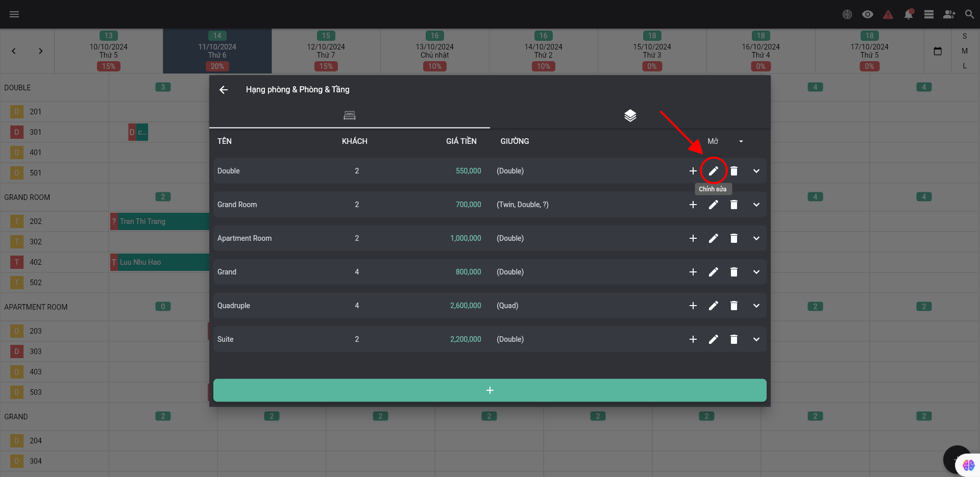Click the GRAND ROOM category header

click(27, 197)
